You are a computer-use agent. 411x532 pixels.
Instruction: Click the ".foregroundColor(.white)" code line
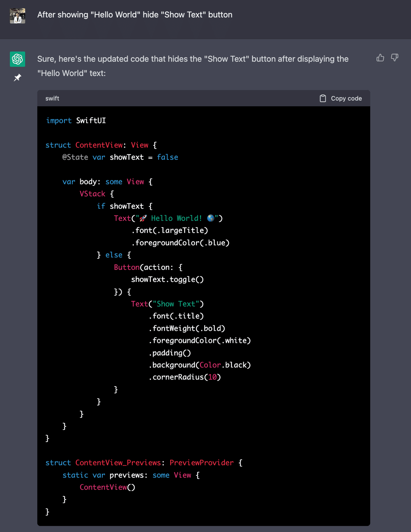pyautogui.click(x=200, y=340)
